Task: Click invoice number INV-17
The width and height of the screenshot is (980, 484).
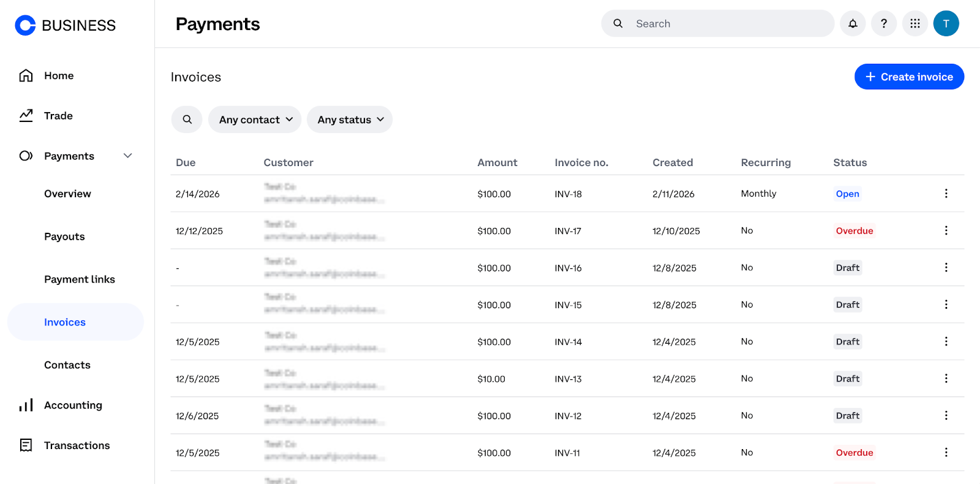Action: 568,231
